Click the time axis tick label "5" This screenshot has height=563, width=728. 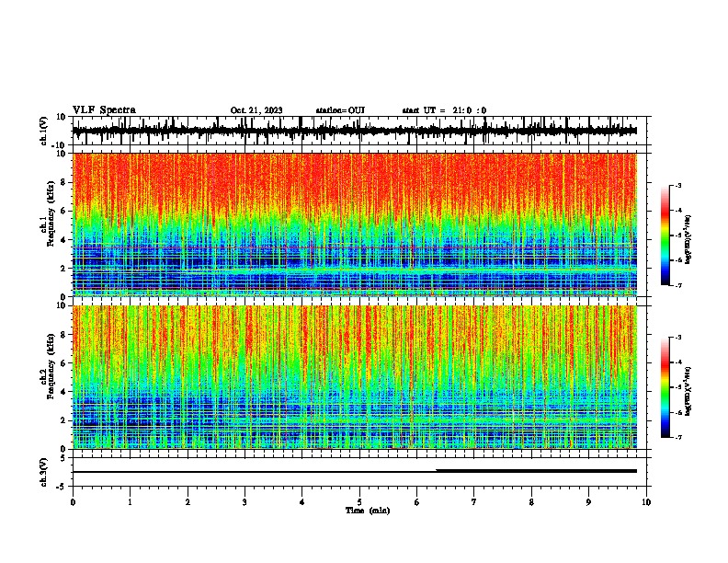click(359, 502)
